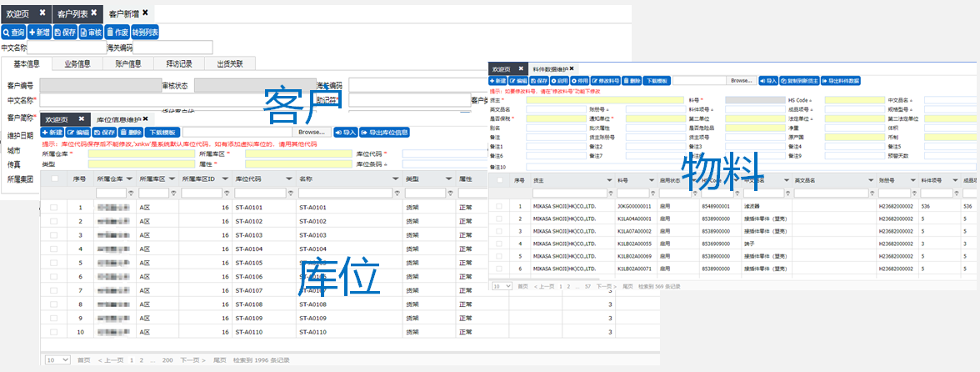Tick checkbox for 库位 row ST-A0105
Screen dimensions: 980x372
(x=53, y=263)
